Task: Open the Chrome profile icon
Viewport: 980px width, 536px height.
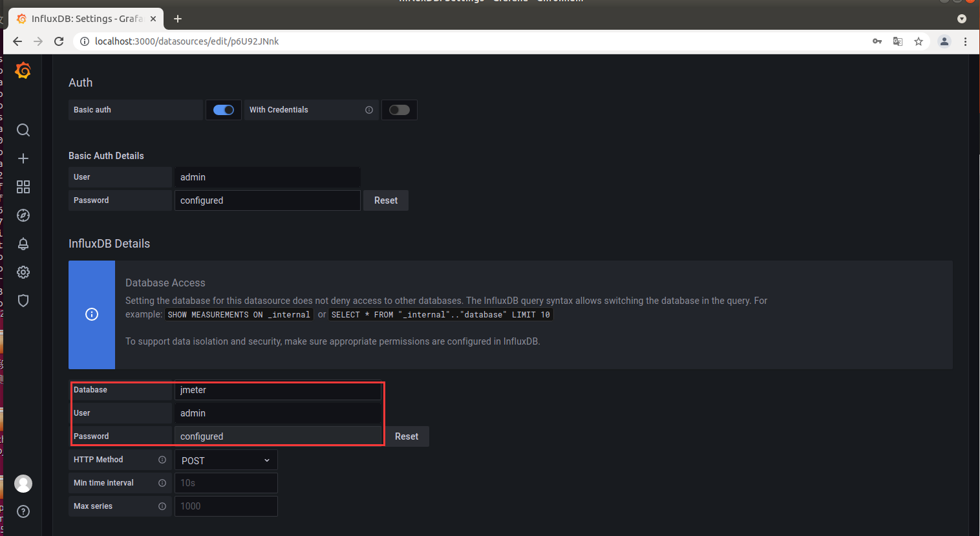Action: (944, 41)
